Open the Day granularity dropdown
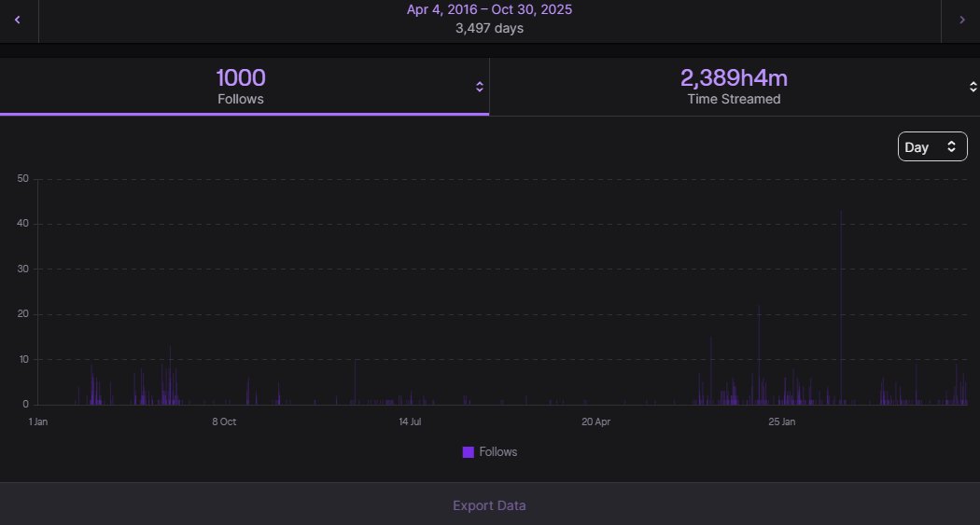Image resolution: width=980 pixels, height=525 pixels. (932, 146)
